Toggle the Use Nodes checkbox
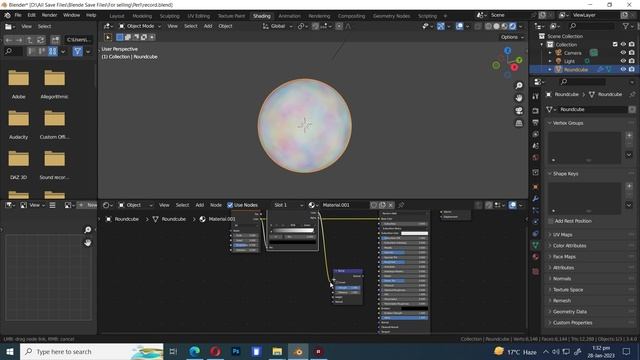This screenshot has width=640, height=360. coord(230,205)
